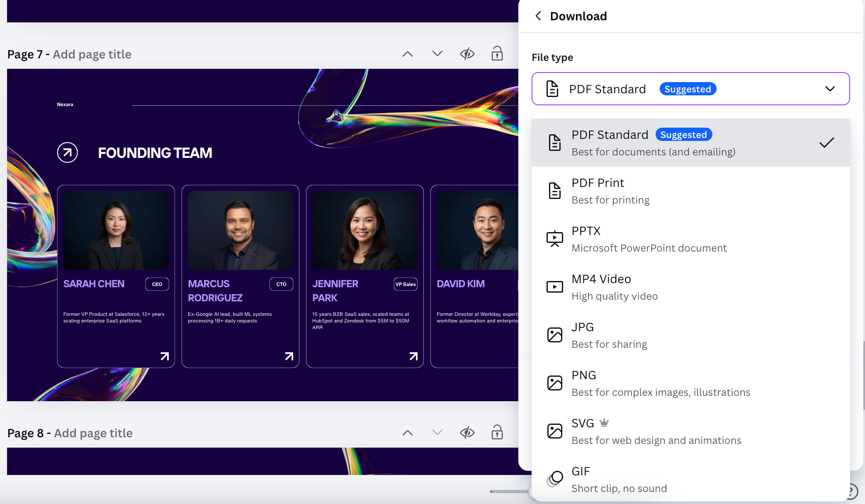The width and height of the screenshot is (865, 504).
Task: Move Page 7 up with the chevron
Action: [408, 54]
